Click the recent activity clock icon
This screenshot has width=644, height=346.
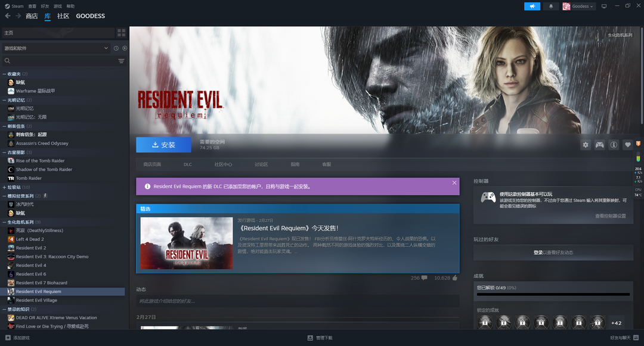click(116, 48)
